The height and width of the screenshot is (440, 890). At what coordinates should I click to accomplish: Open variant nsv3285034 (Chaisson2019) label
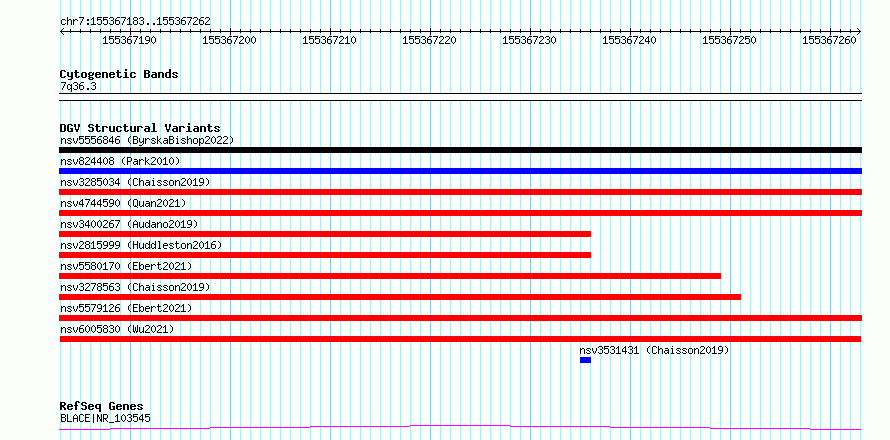point(135,182)
